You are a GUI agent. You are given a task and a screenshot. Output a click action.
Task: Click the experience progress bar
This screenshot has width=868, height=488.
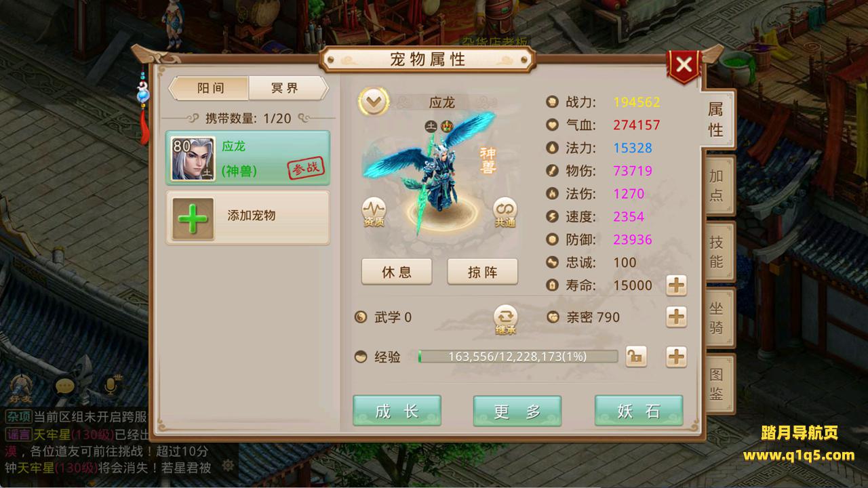click(518, 357)
